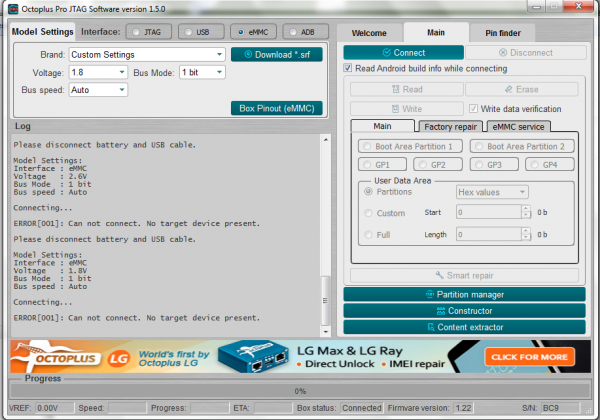Click the Download *.srf button
The width and height of the screenshot is (600, 420).
276,54
